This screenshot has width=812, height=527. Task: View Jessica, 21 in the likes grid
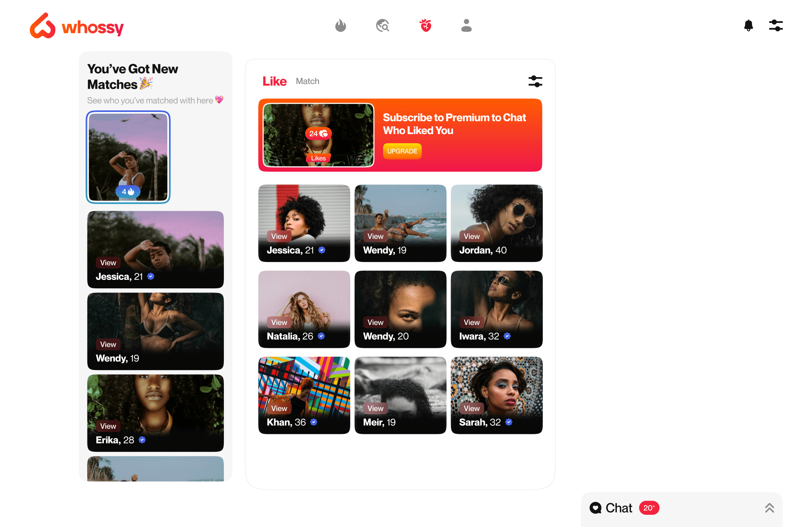coord(279,236)
